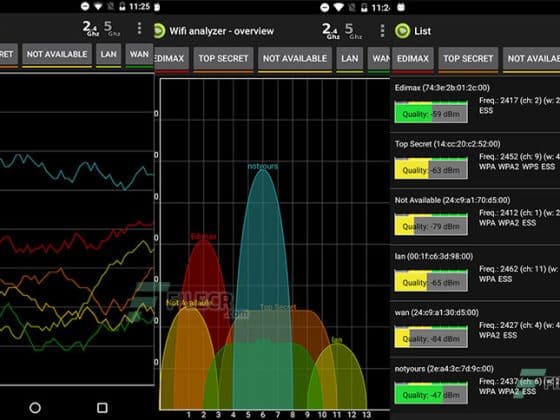Tap do-not-disturb icon in middle screen status bar

324,8
